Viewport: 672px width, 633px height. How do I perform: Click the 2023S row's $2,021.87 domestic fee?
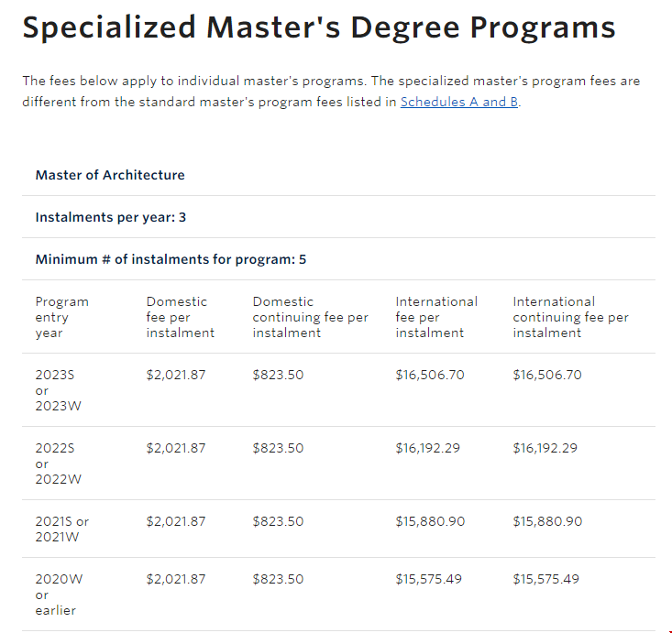point(176,375)
